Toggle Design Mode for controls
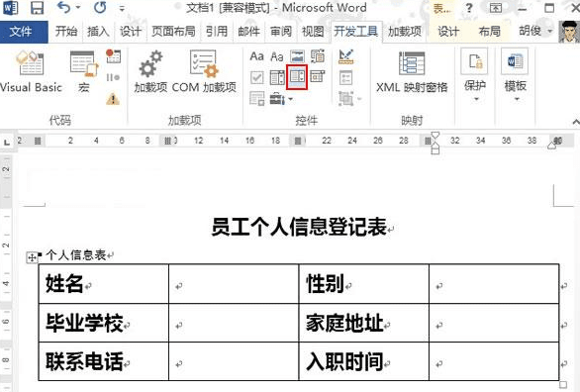The height and width of the screenshot is (392, 580). [345, 56]
